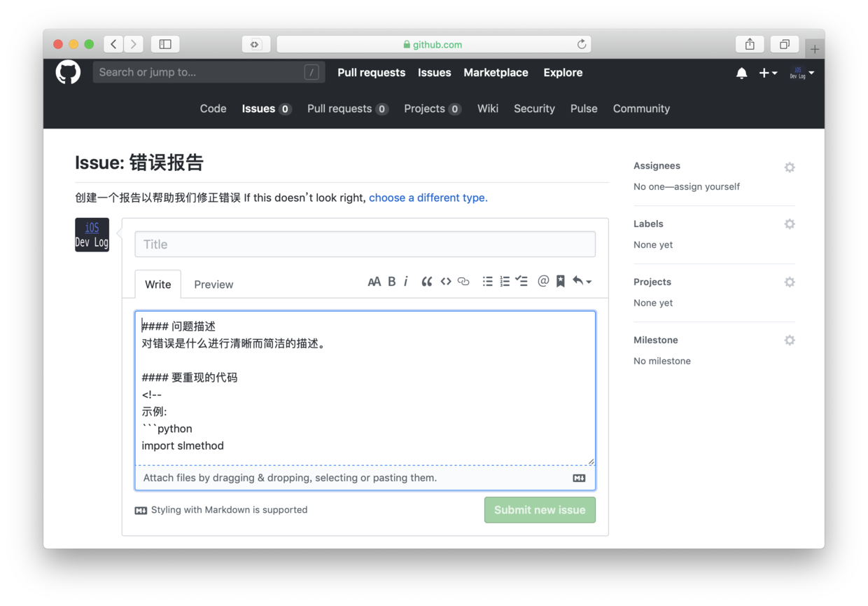
Task: Click the Assignees gear icon
Action: 790,167
